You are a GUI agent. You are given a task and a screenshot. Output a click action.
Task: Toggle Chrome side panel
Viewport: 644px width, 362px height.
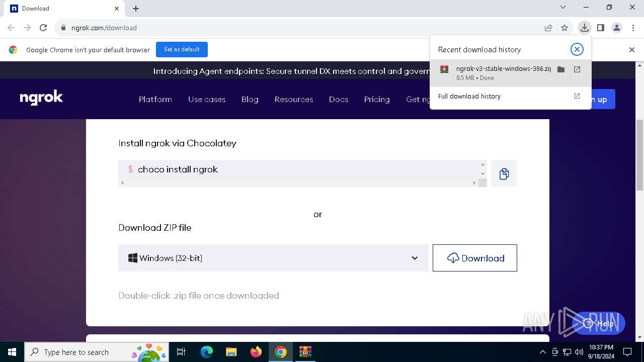pos(600,28)
